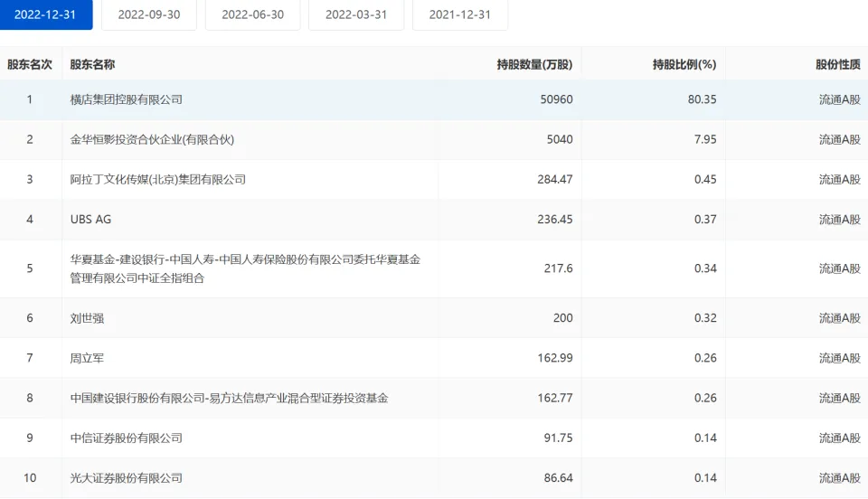Show the 2022-03-31 shareholder data
The width and height of the screenshot is (868, 499).
pyautogui.click(x=356, y=14)
